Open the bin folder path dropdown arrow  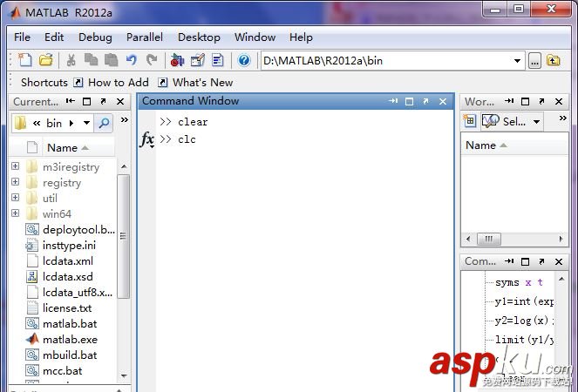pos(86,123)
